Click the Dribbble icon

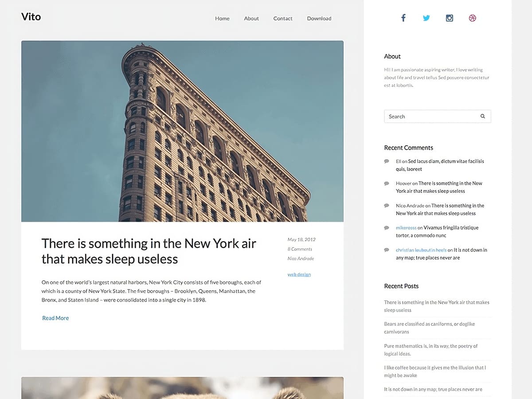[473, 18]
